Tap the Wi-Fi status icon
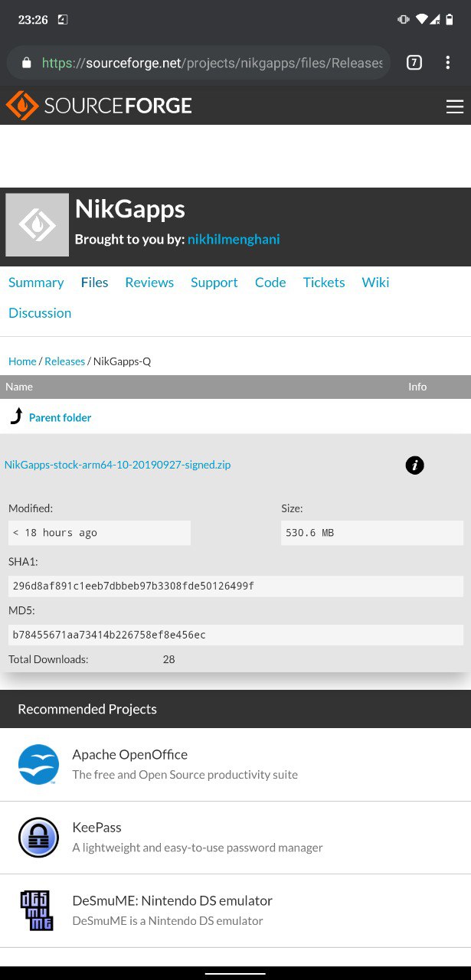471x980 pixels. (x=421, y=20)
